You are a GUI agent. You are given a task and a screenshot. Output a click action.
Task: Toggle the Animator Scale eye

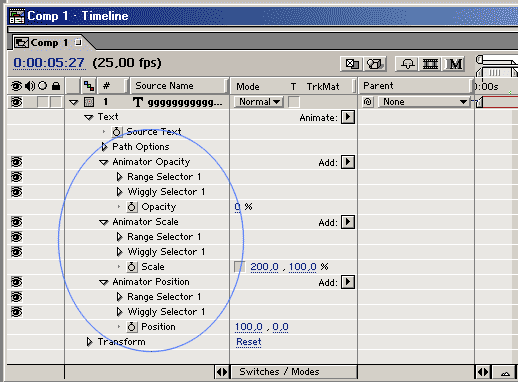point(16,222)
